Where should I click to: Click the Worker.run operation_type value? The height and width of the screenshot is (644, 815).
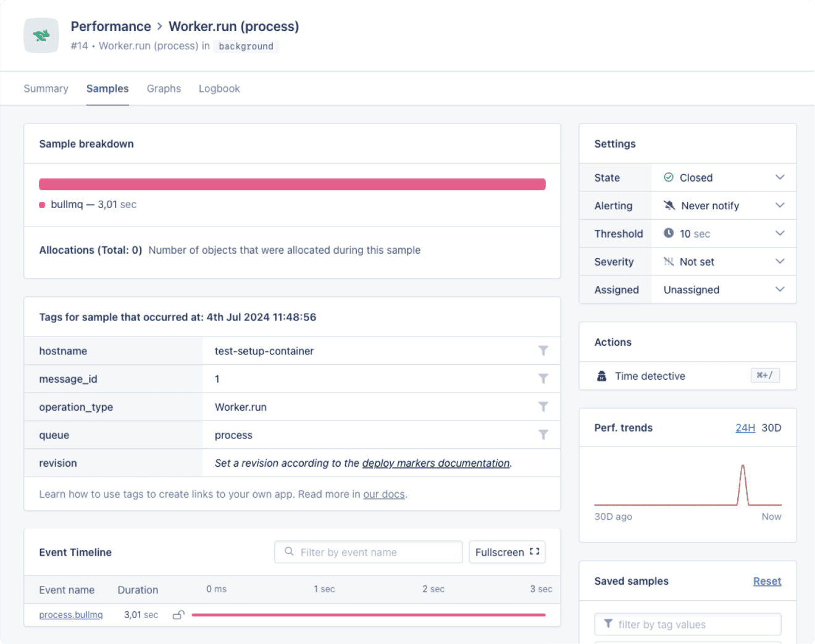pos(241,407)
